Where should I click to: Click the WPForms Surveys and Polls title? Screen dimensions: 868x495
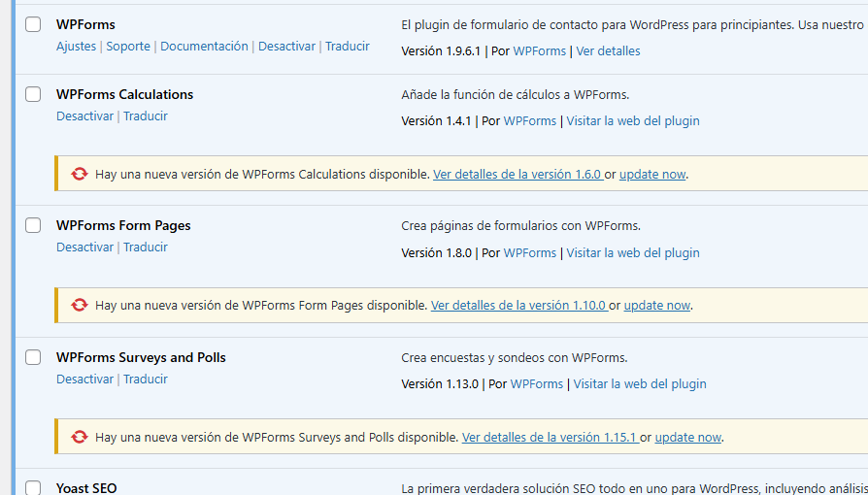click(x=141, y=357)
